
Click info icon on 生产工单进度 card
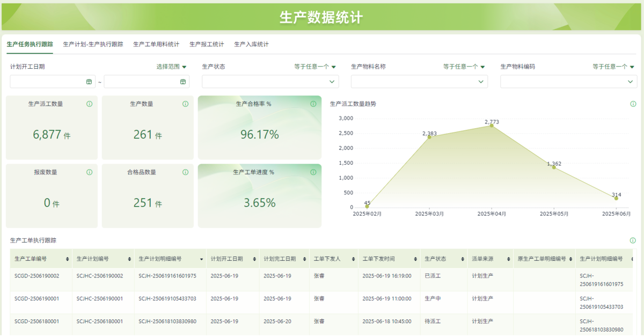click(313, 172)
